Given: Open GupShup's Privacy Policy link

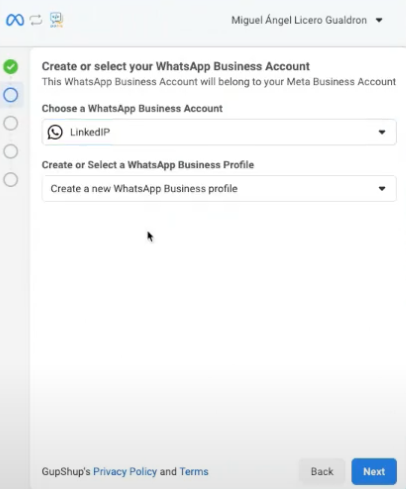Looking at the screenshot, I should (125, 471).
